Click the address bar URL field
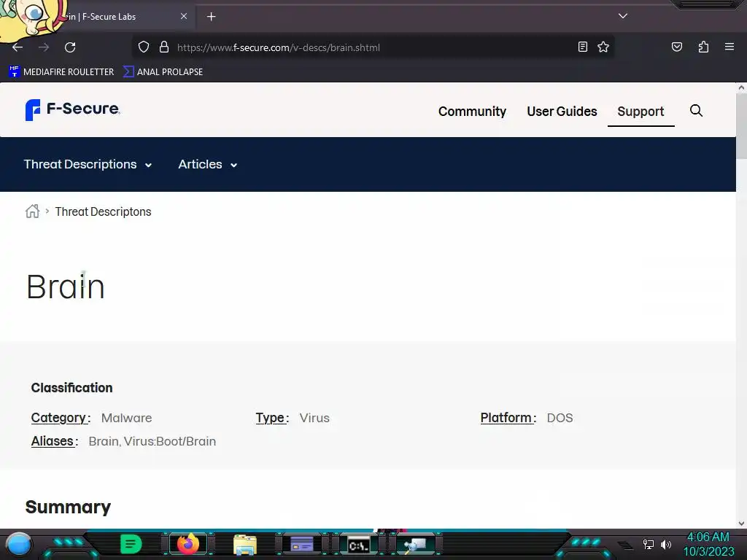This screenshot has height=560, width=747. point(374,47)
